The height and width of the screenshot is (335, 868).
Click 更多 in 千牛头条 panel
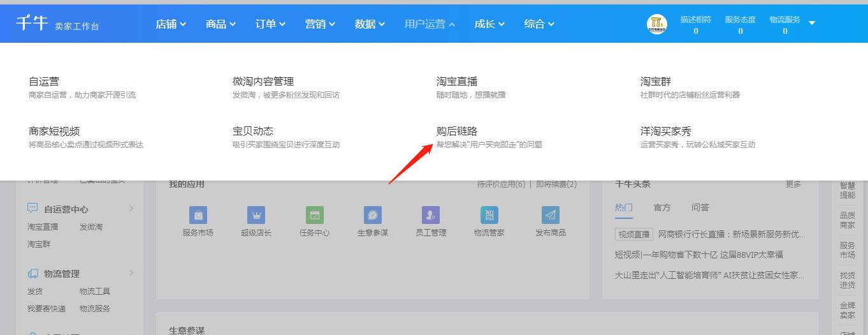pyautogui.click(x=793, y=184)
